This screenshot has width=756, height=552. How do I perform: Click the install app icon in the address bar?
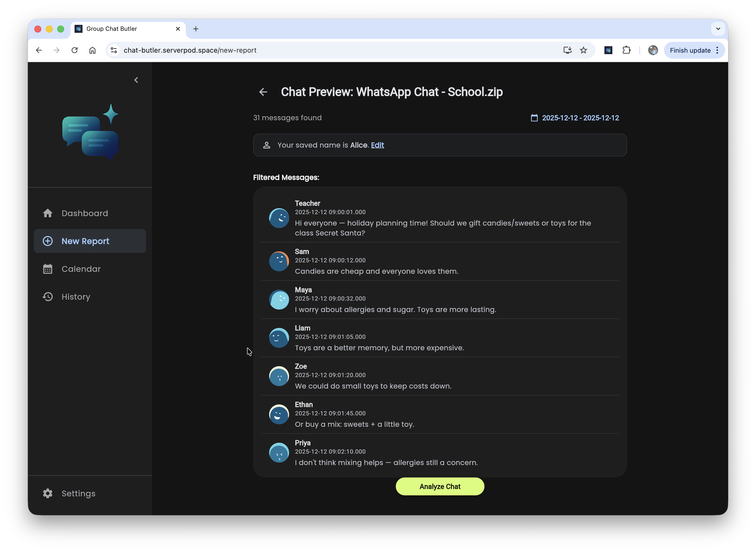(x=567, y=50)
